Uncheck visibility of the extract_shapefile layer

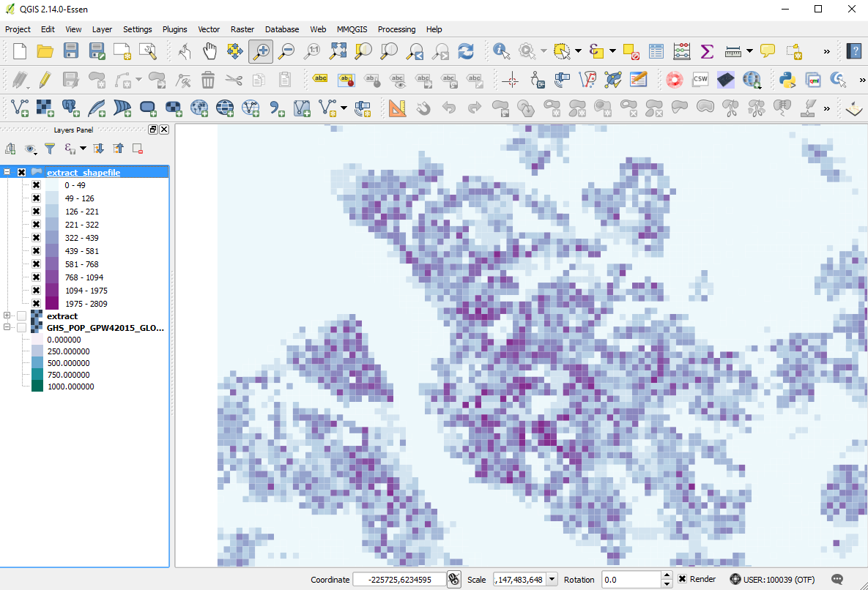[21, 172]
